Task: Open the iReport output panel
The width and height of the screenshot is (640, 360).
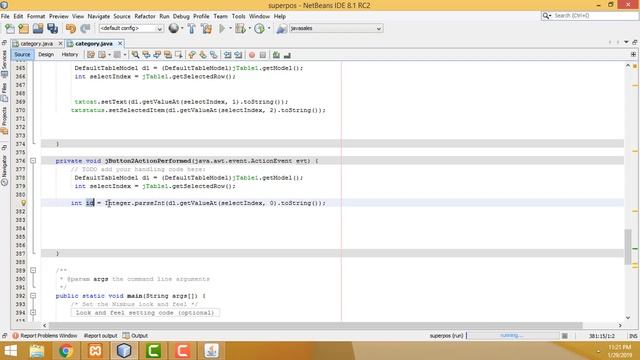Action: [x=100, y=336]
